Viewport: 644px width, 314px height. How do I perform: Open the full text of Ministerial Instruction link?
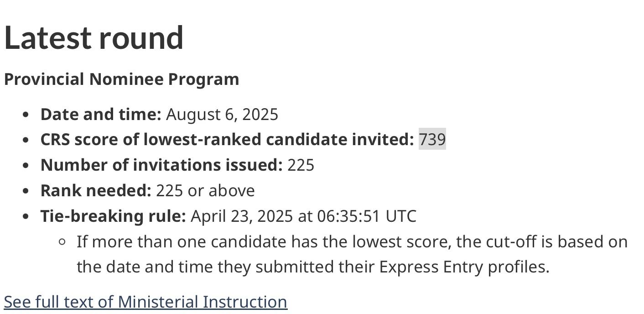(145, 302)
